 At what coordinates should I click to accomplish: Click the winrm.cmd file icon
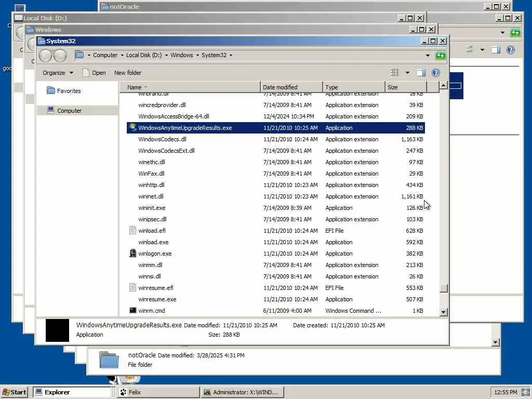(132, 310)
